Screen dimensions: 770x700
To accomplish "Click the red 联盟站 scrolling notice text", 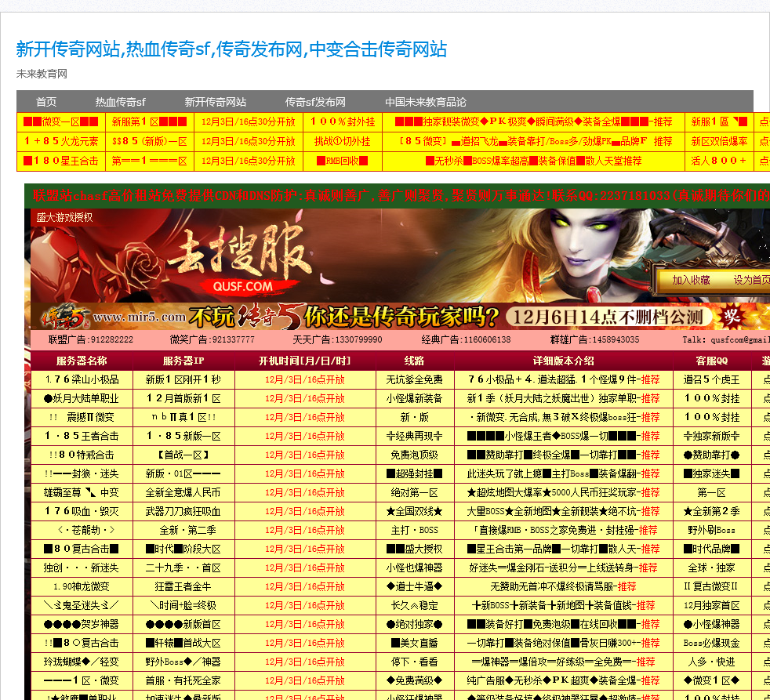I will tap(400, 196).
